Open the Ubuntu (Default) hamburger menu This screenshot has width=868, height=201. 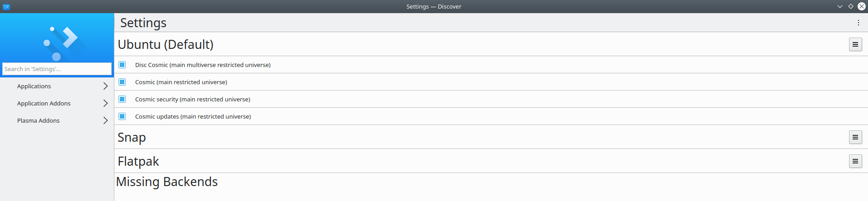coord(855,44)
